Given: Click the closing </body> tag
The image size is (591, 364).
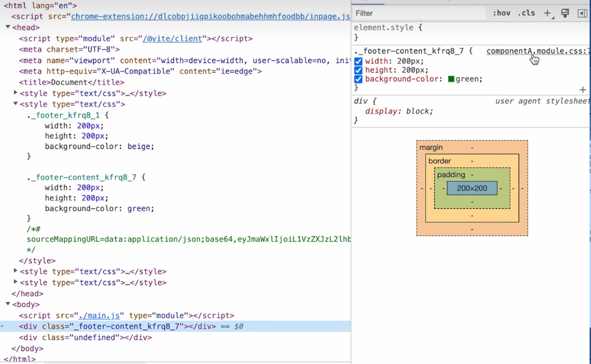Looking at the screenshot, I should [27, 349].
